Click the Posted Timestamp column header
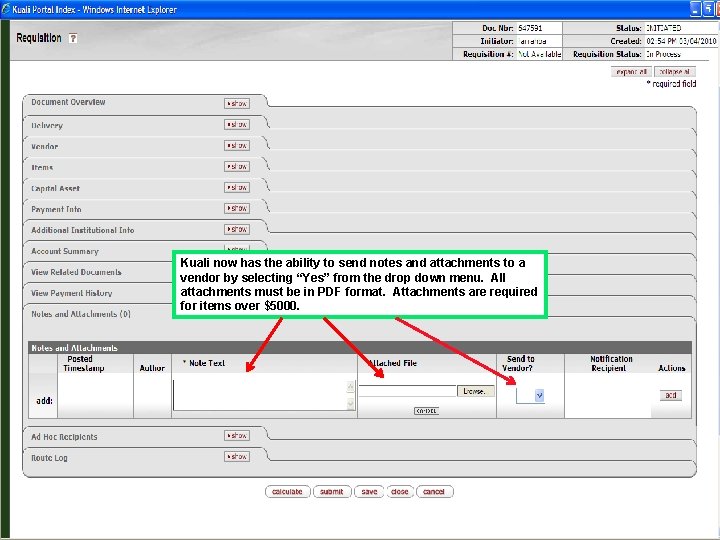Viewport: 720px width, 540px height. [x=84, y=363]
